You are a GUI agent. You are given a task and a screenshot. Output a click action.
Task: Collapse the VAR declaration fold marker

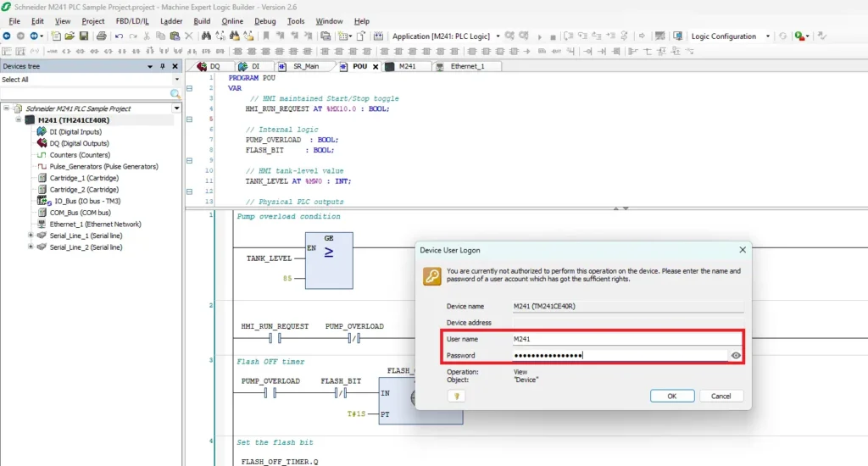(x=189, y=88)
